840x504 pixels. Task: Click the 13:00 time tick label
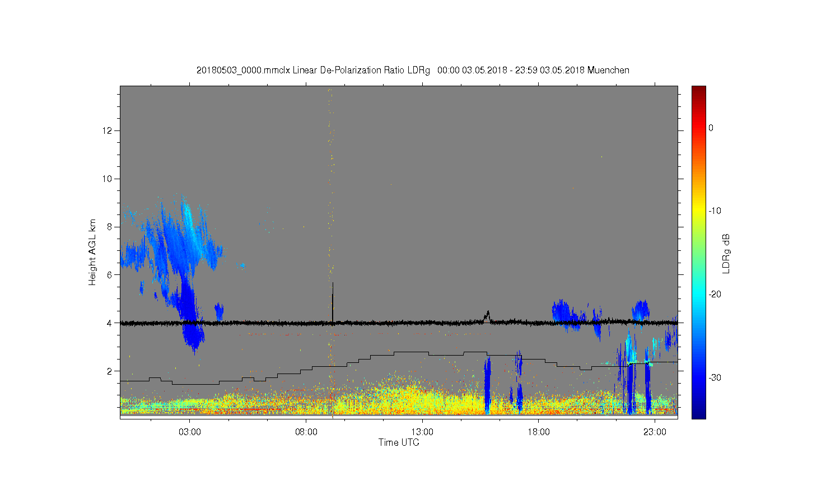point(422,432)
